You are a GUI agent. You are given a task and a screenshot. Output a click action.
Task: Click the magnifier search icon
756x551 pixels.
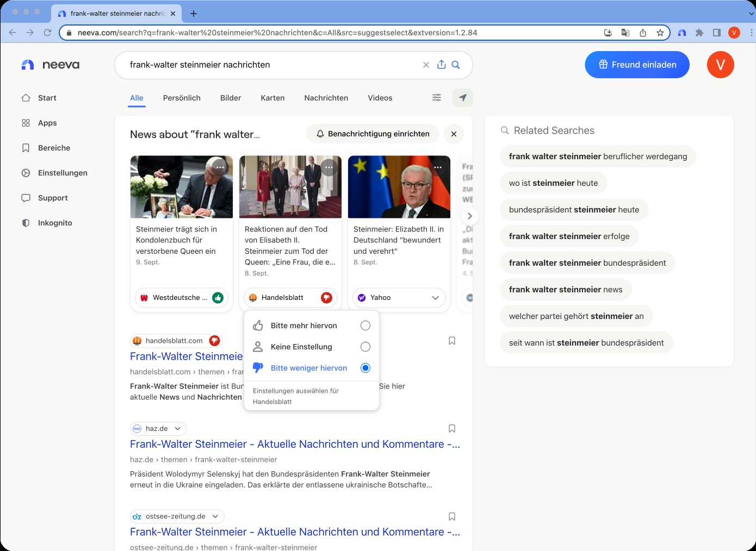click(x=456, y=65)
